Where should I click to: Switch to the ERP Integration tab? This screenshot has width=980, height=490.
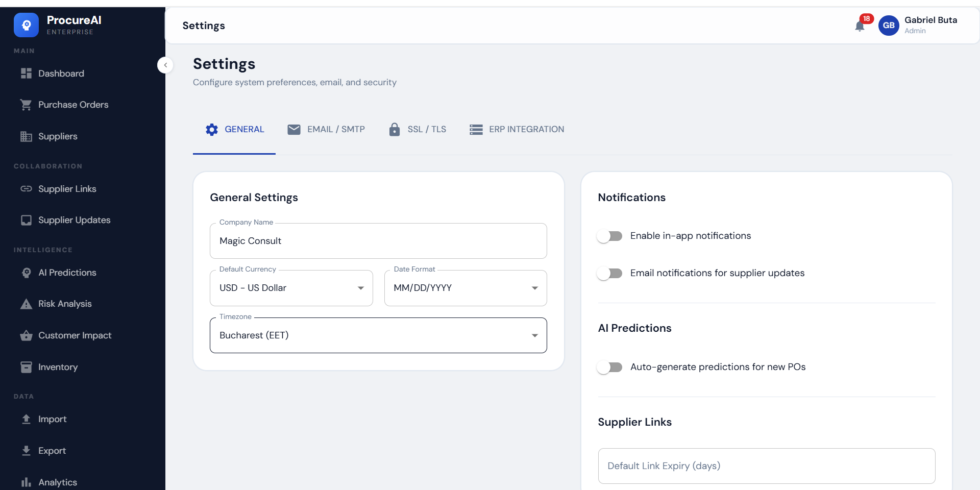point(517,130)
